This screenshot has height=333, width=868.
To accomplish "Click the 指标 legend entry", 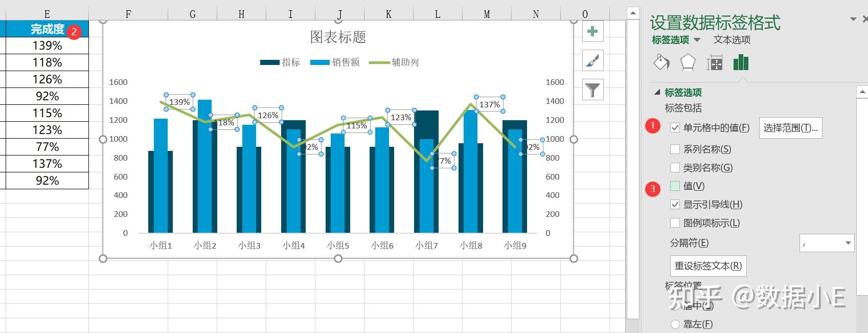I will coord(280,62).
